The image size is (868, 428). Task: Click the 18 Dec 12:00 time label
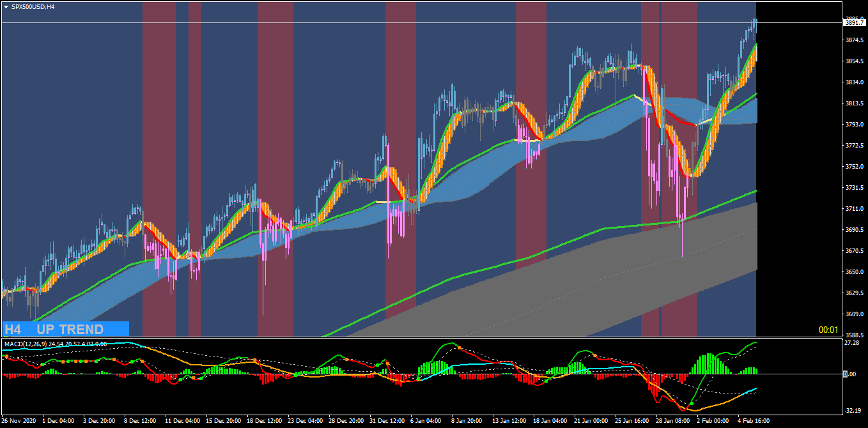265,421
